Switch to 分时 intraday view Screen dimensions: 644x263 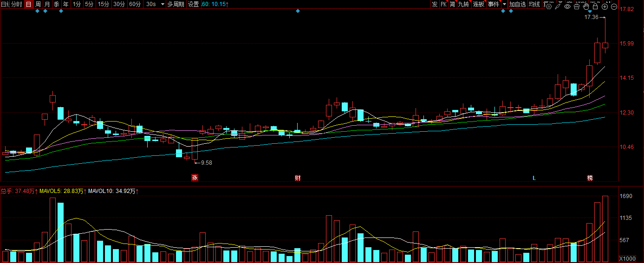pos(16,4)
